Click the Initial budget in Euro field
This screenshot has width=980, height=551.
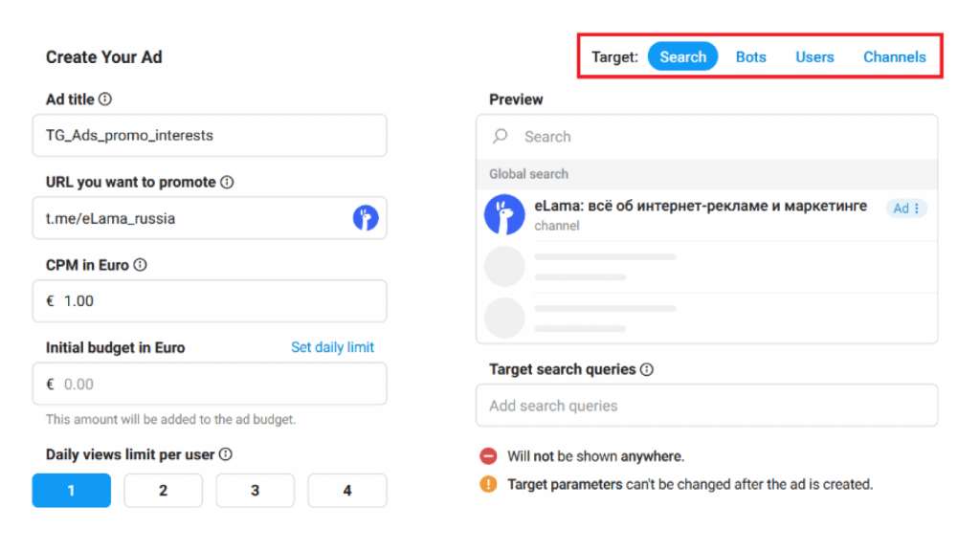tap(216, 384)
